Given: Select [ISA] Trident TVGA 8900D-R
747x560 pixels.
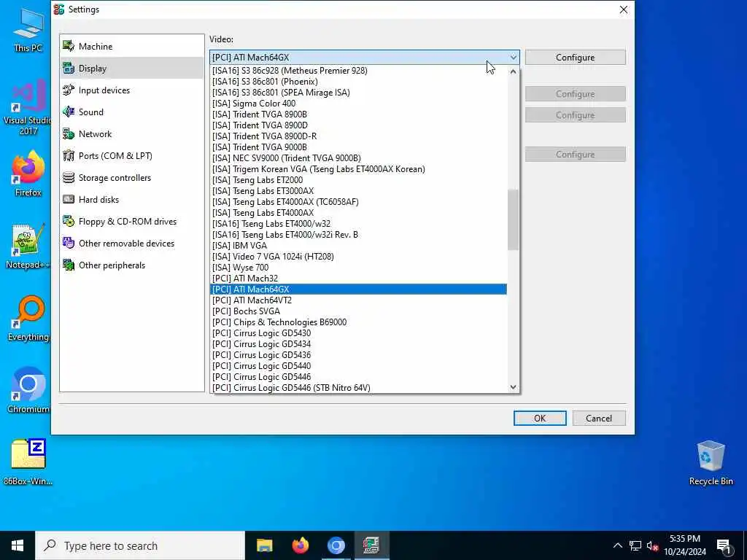Looking at the screenshot, I should [358, 136].
